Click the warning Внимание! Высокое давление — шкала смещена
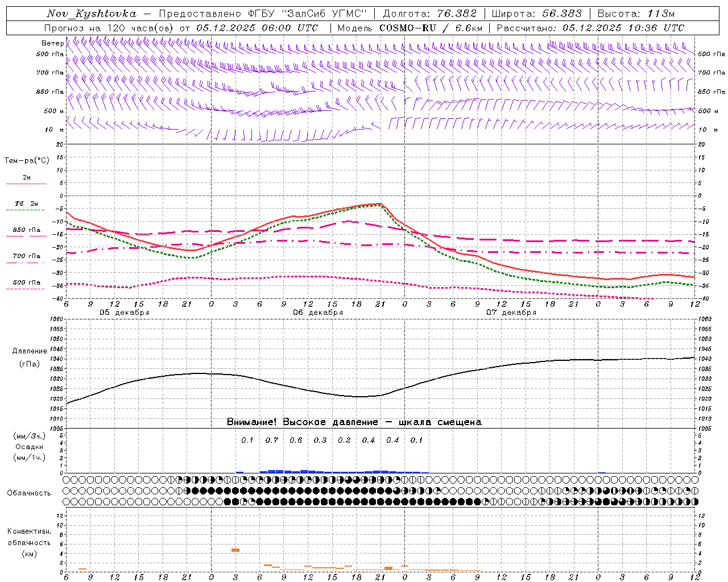This screenshot has height=582, width=728. (x=354, y=422)
